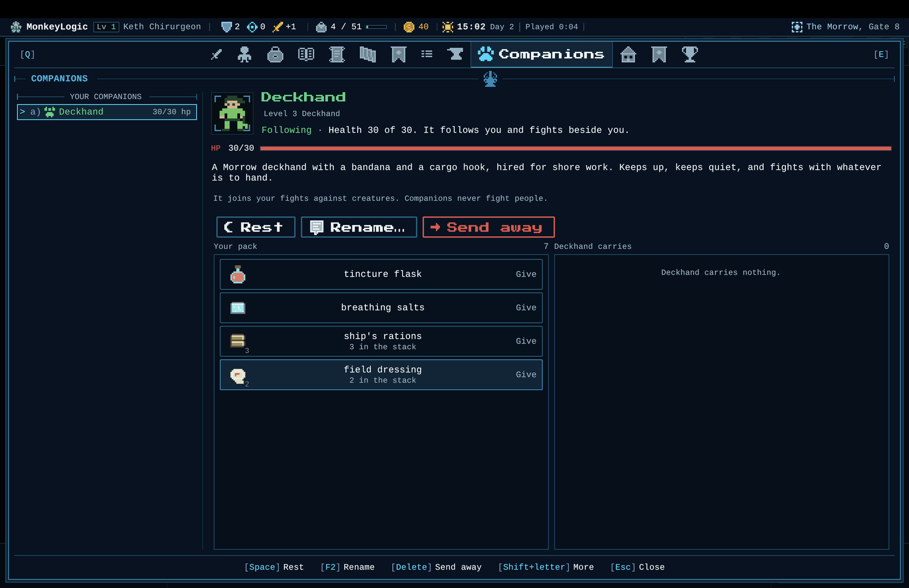Click the gold coin 40 indicator

coord(416,27)
